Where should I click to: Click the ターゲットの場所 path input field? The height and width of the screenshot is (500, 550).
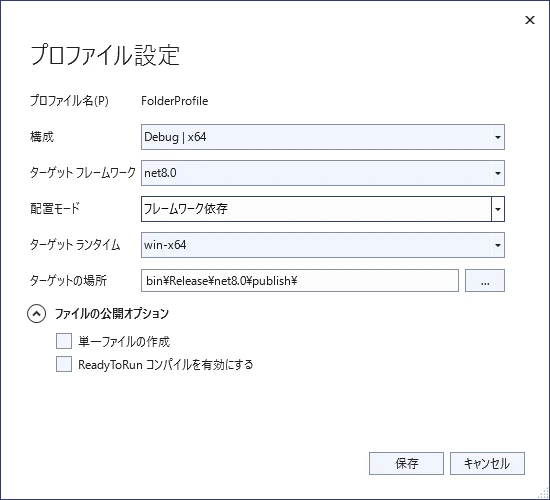coord(300,280)
